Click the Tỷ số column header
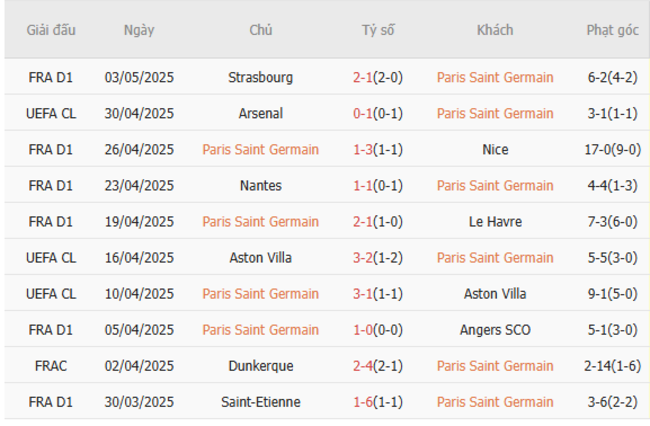This screenshot has height=426, width=650. 378,30
